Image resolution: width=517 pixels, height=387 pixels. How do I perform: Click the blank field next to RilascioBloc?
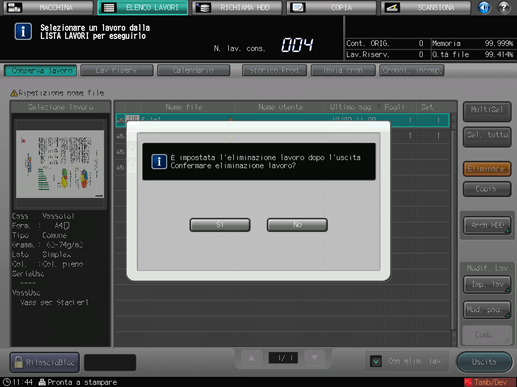[110, 362]
